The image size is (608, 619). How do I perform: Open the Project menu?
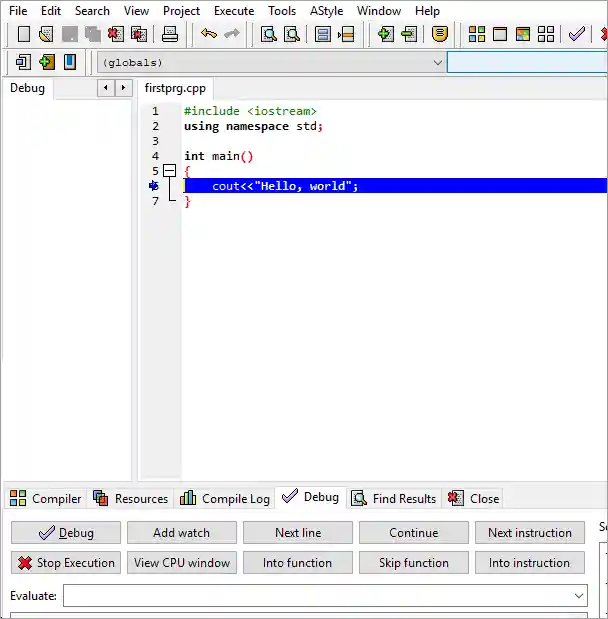pos(182,11)
